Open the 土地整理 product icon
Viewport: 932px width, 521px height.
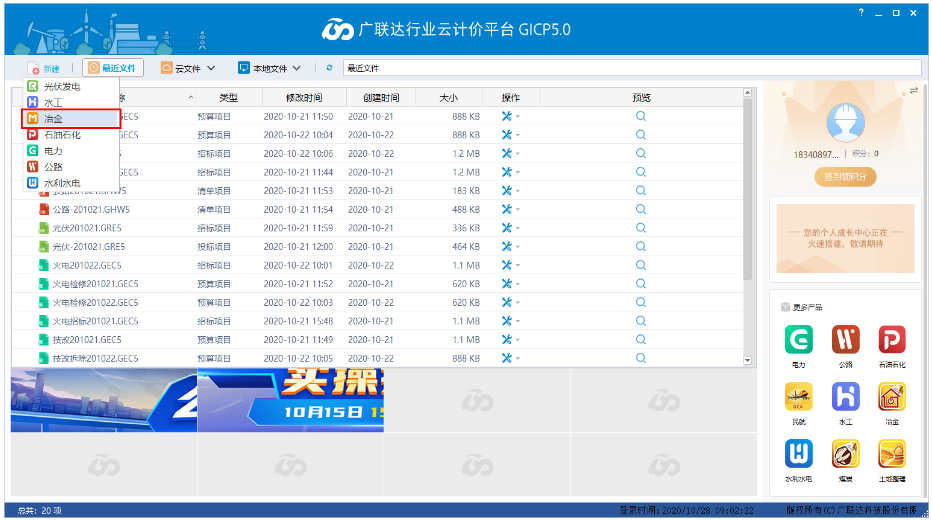pos(891,456)
